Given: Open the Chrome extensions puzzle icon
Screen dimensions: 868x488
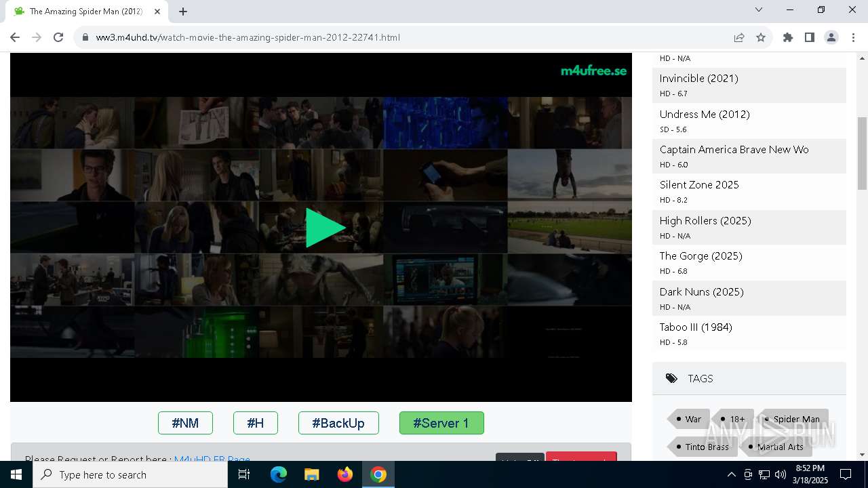Looking at the screenshot, I should point(788,37).
